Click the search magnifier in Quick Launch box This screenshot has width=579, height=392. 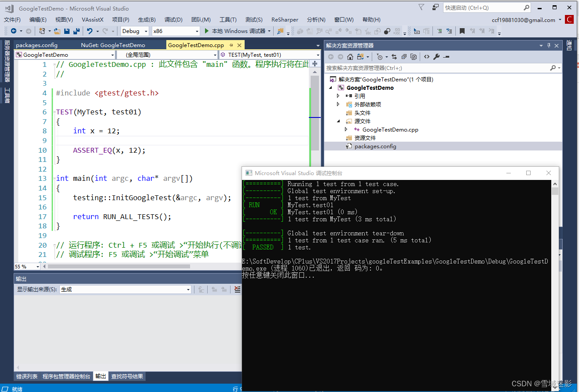(x=526, y=7)
